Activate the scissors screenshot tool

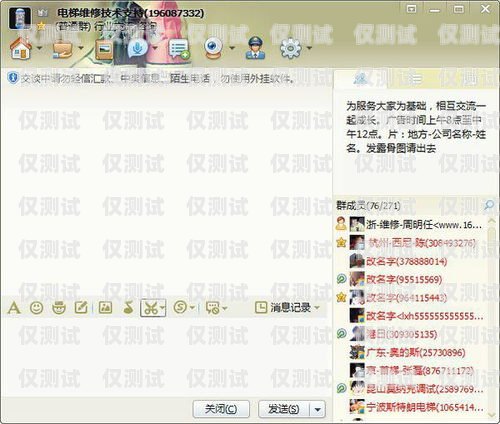point(151,308)
